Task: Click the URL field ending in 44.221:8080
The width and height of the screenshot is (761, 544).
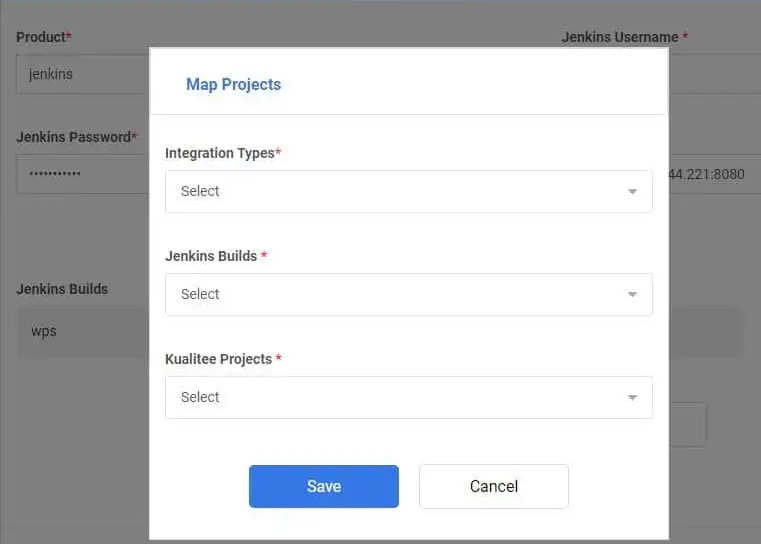Action: 714,174
